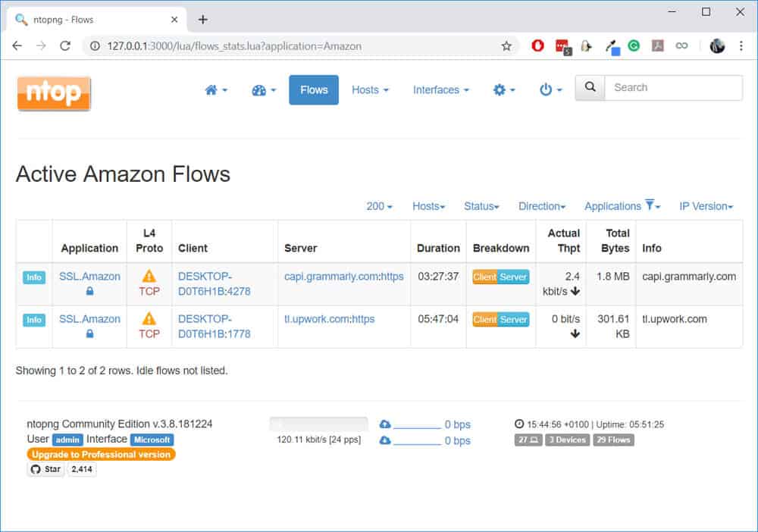Click the browser address bar URL
This screenshot has height=532, width=758.
tap(234, 46)
